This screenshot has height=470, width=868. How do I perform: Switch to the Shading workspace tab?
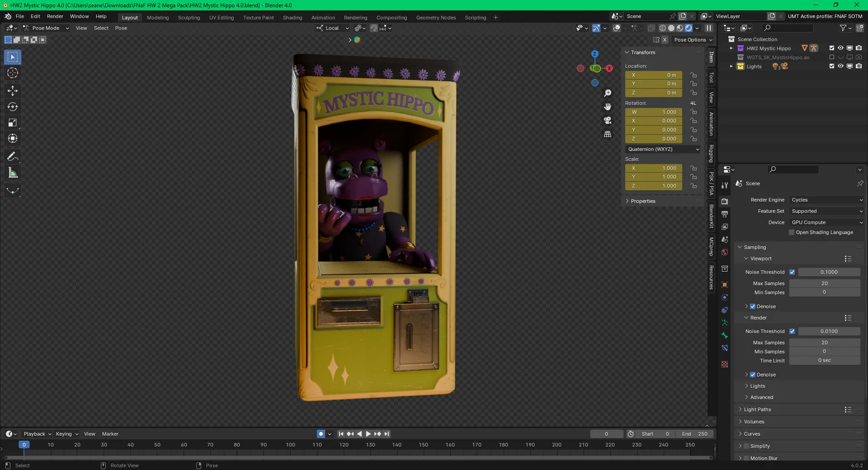tap(292, 17)
